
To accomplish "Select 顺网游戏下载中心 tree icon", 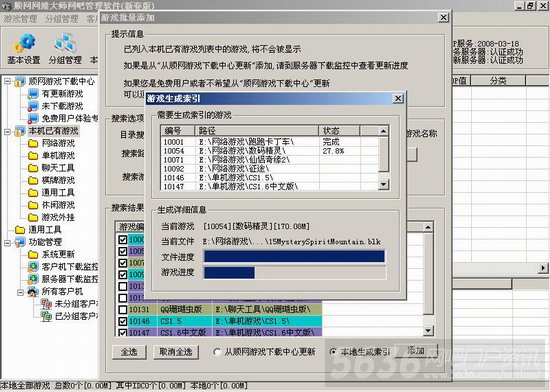I will click(x=19, y=81).
